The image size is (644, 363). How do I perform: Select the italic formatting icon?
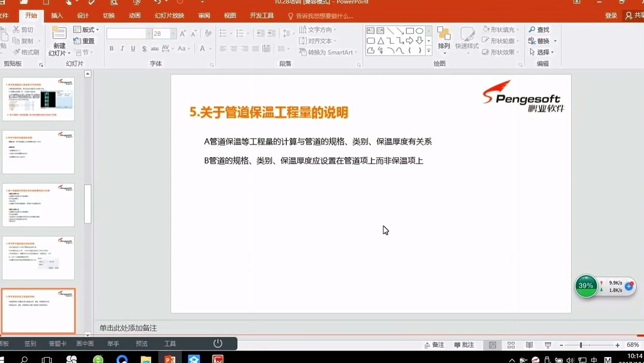(x=122, y=48)
